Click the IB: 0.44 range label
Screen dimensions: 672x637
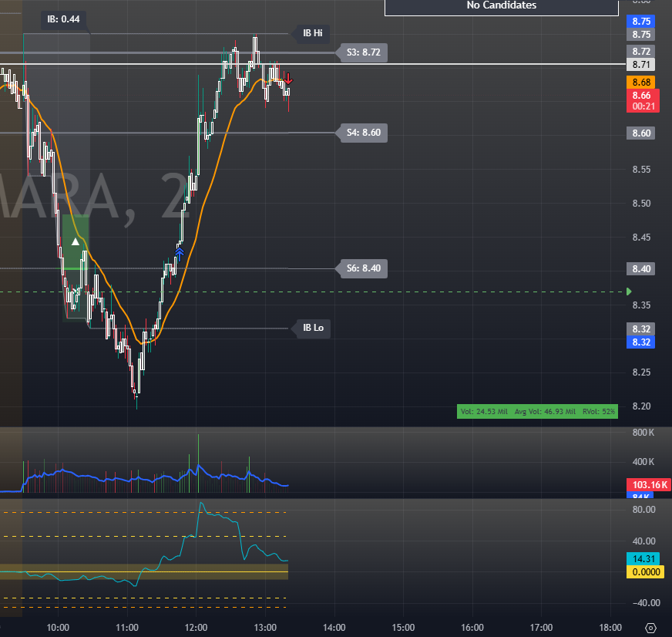click(63, 19)
